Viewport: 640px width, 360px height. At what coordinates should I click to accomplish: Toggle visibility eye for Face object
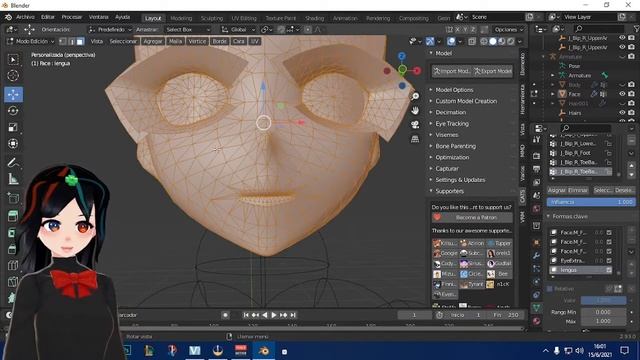(x=622, y=94)
